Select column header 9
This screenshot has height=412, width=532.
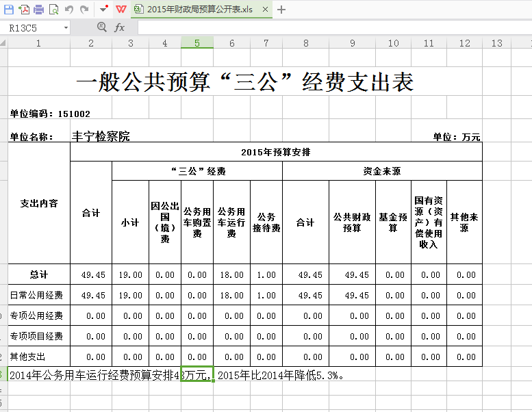pos(352,43)
